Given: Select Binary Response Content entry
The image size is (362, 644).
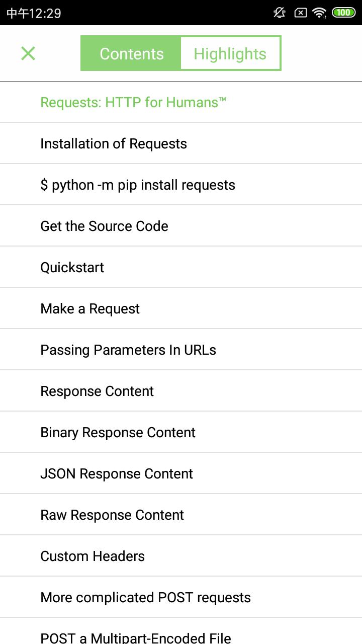Looking at the screenshot, I should [181, 432].
